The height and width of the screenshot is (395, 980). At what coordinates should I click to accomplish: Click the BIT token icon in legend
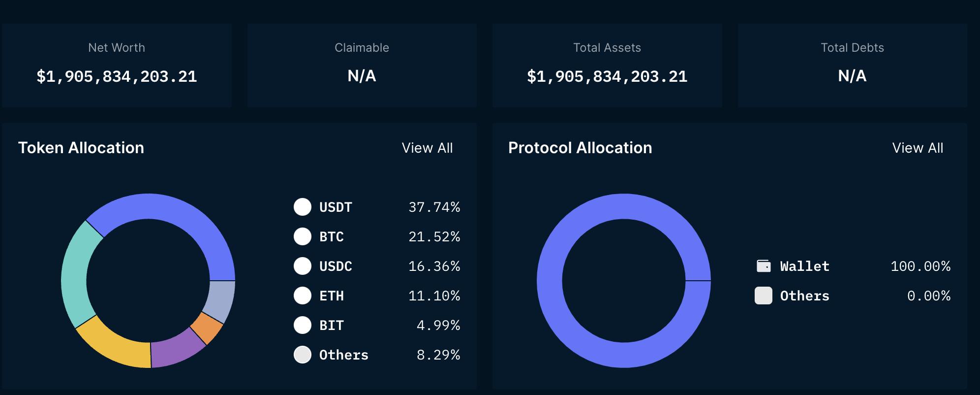(303, 325)
